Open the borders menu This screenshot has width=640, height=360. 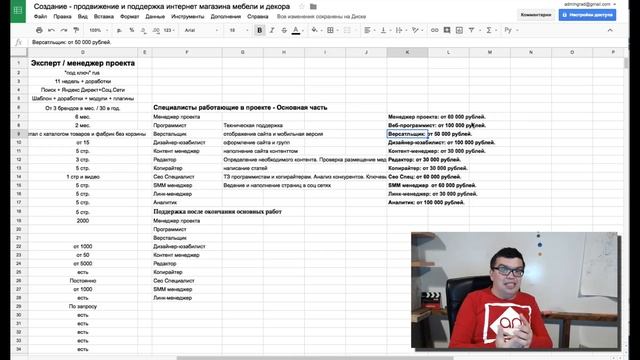tap(331, 30)
